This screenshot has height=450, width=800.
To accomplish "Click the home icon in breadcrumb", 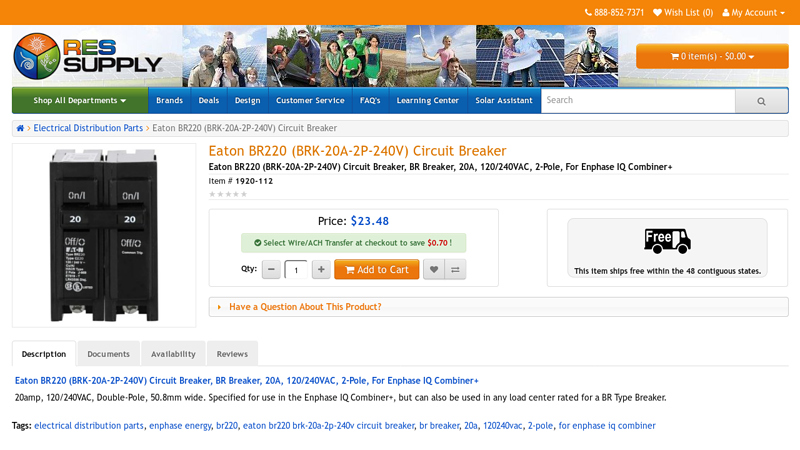I will [20, 128].
